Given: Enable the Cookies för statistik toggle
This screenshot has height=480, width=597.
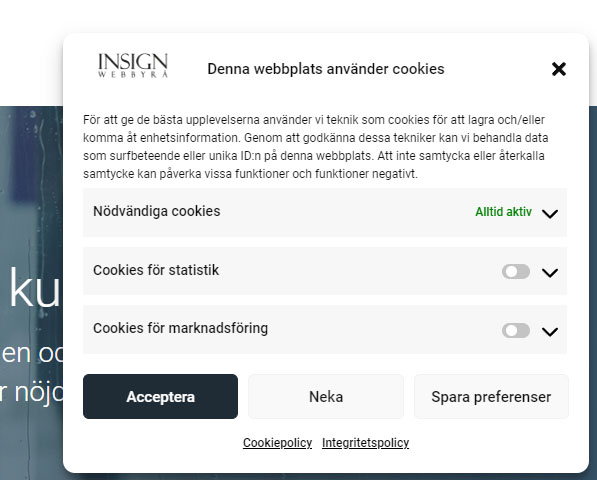Looking at the screenshot, I should pos(516,272).
